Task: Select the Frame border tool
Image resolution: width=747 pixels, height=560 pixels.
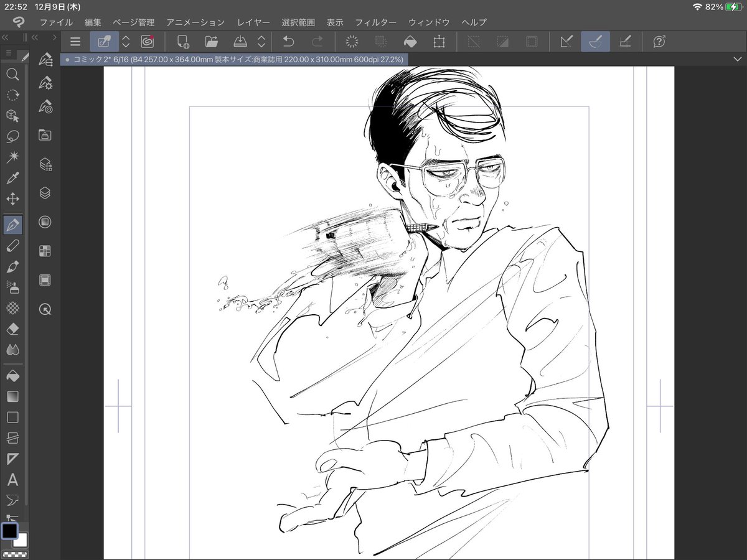Action: point(12,438)
